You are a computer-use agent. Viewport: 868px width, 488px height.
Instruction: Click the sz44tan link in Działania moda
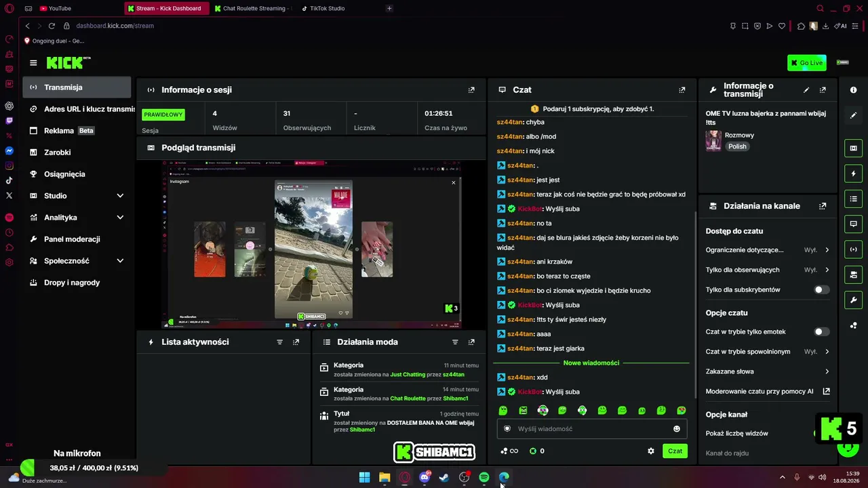(454, 374)
